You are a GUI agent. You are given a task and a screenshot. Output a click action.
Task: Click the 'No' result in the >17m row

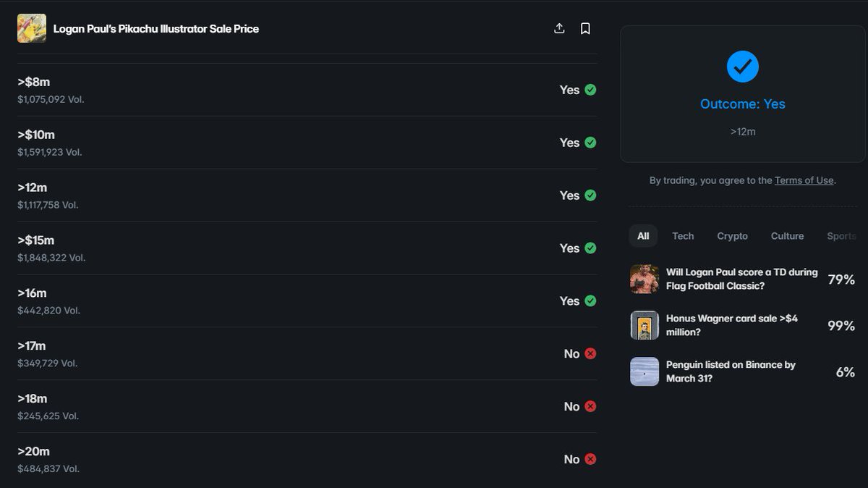tap(571, 354)
